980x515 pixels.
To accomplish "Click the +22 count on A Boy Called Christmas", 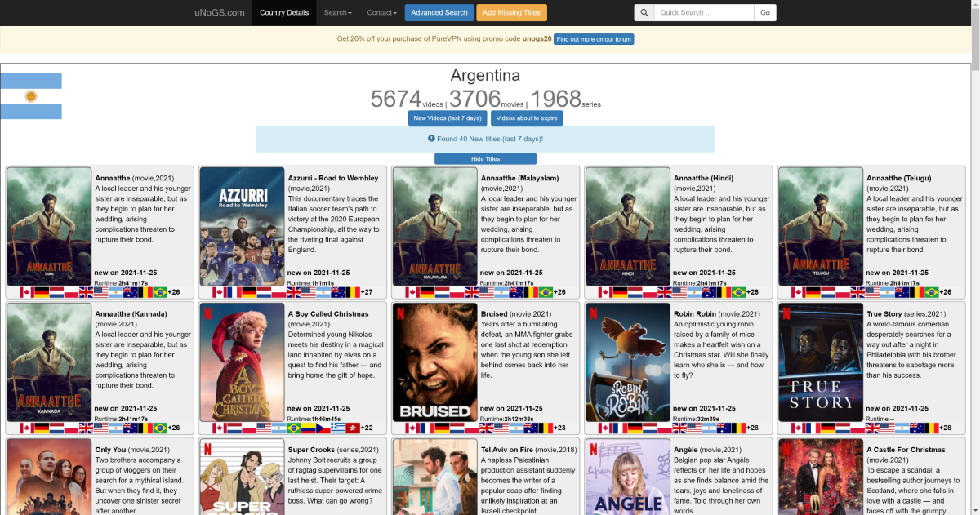I will (x=367, y=428).
